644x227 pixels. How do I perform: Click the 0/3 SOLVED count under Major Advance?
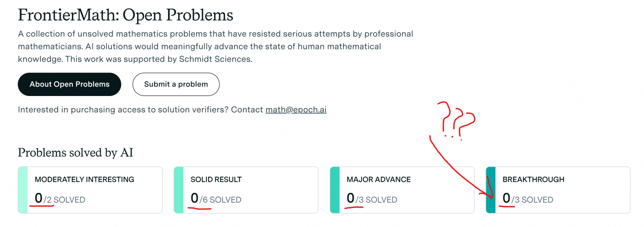[x=372, y=199]
